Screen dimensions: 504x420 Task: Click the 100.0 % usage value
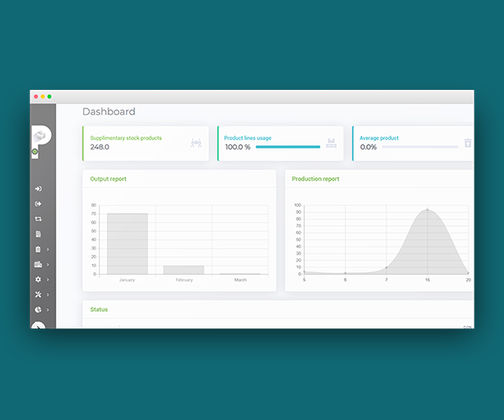(x=238, y=147)
